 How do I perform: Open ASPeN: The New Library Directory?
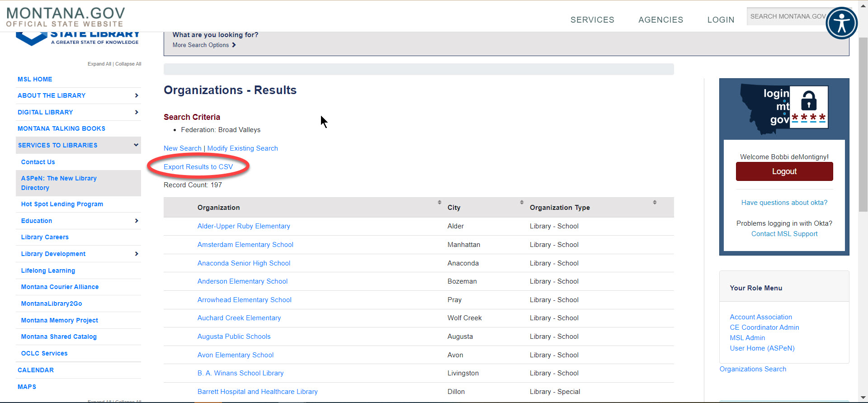59,183
